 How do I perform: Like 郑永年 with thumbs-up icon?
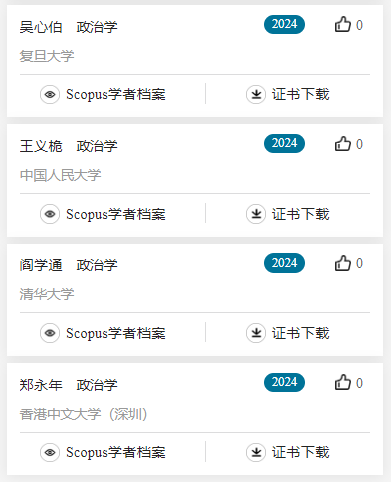343,382
